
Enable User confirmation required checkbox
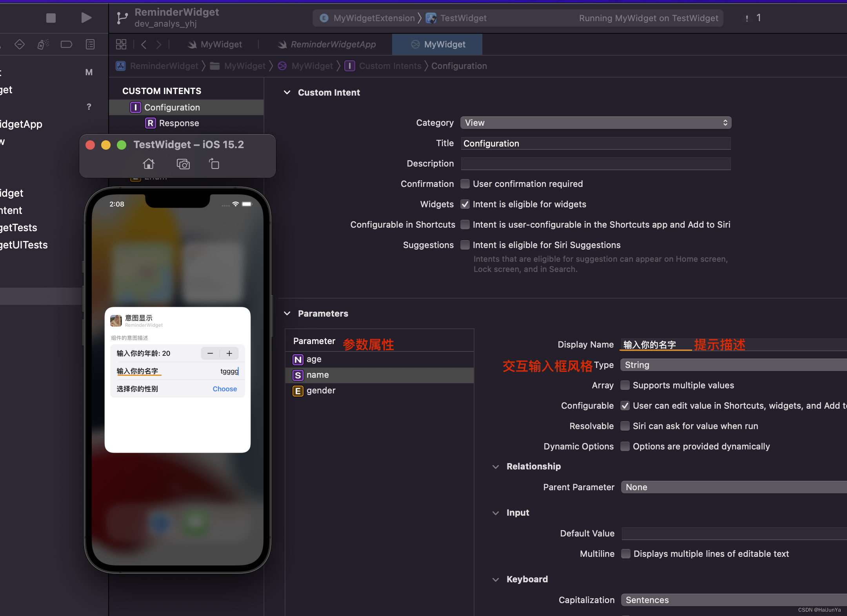(465, 184)
